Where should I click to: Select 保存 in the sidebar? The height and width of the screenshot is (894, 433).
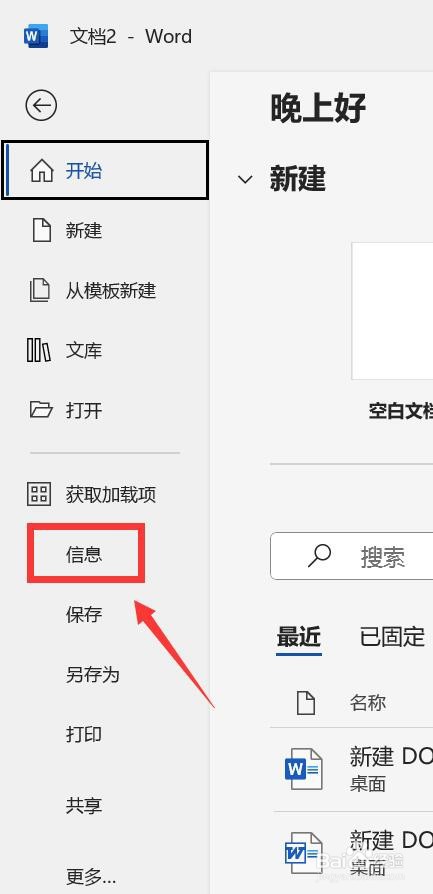pyautogui.click(x=84, y=615)
